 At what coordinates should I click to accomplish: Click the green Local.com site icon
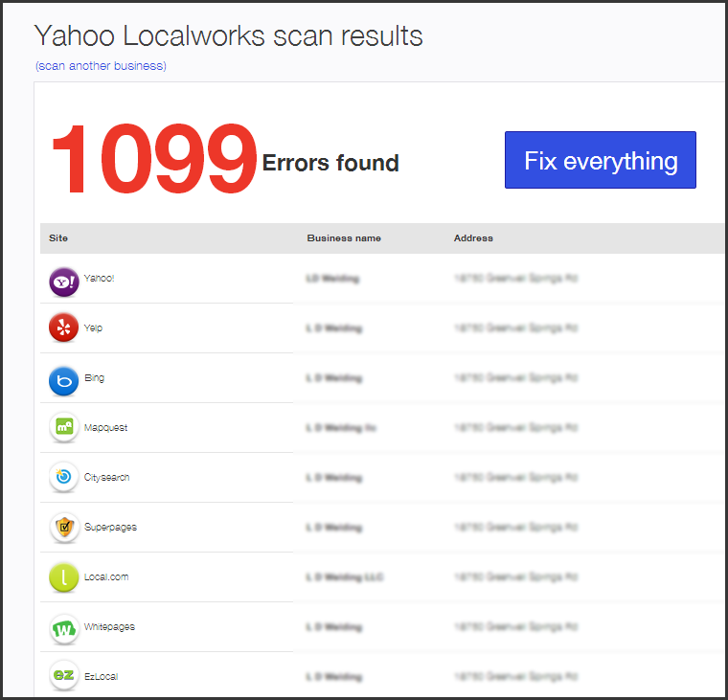pos(64,577)
